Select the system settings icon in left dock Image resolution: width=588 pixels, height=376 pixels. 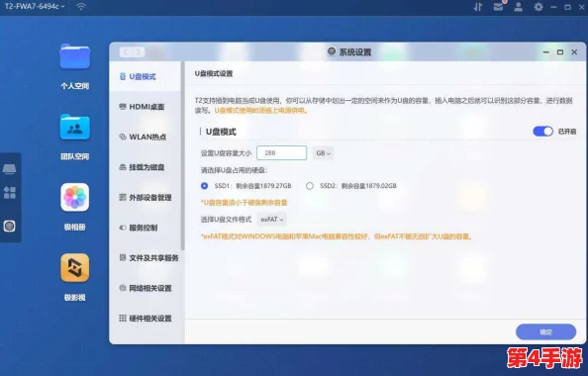pos(9,226)
